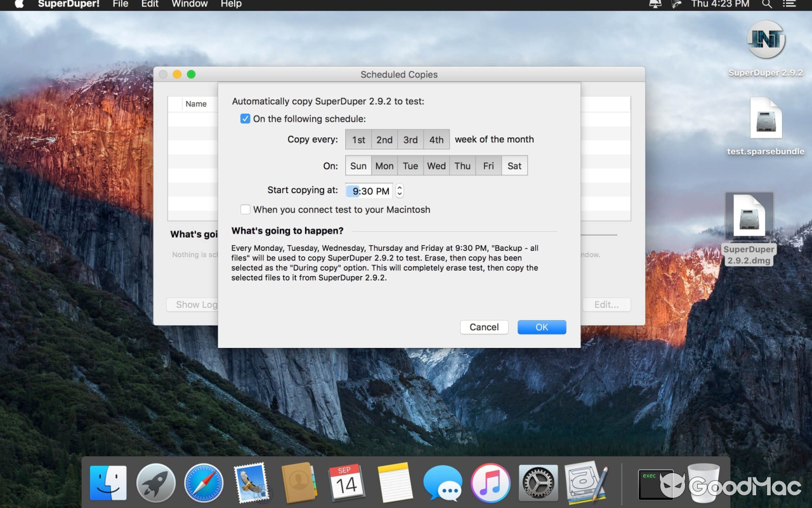Open the SuperDuper! application menu
The width and height of the screenshot is (812, 508).
pyautogui.click(x=70, y=4)
